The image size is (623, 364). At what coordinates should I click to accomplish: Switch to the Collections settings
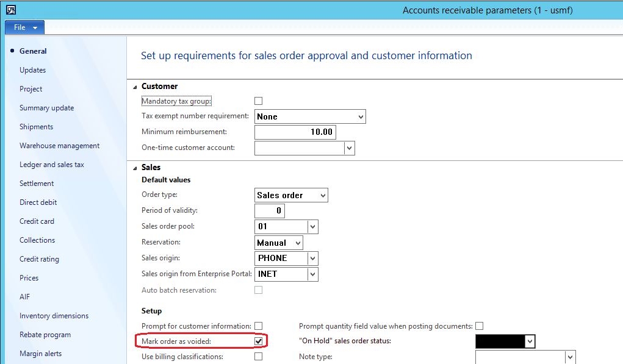(x=37, y=240)
